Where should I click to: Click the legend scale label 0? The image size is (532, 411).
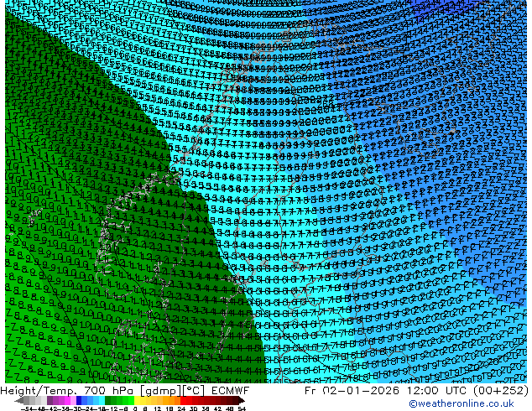pos(135,409)
